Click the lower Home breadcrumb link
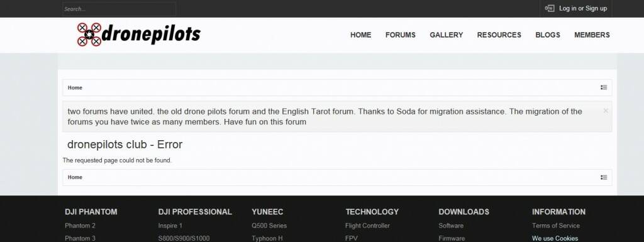The height and width of the screenshot is (242, 644). click(75, 177)
